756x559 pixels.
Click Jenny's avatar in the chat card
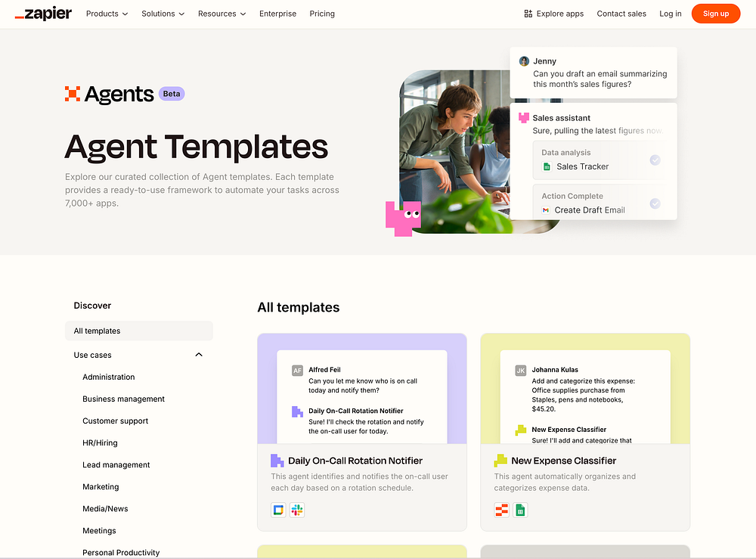524,61
